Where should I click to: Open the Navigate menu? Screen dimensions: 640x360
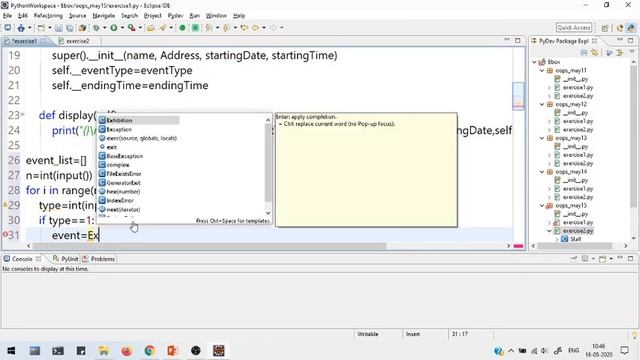tap(104, 16)
